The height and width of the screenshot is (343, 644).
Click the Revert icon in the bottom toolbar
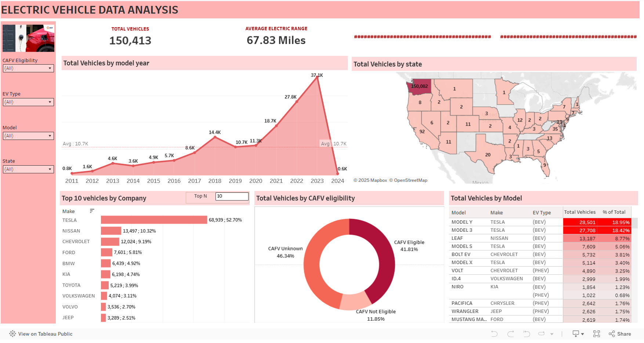point(527,334)
